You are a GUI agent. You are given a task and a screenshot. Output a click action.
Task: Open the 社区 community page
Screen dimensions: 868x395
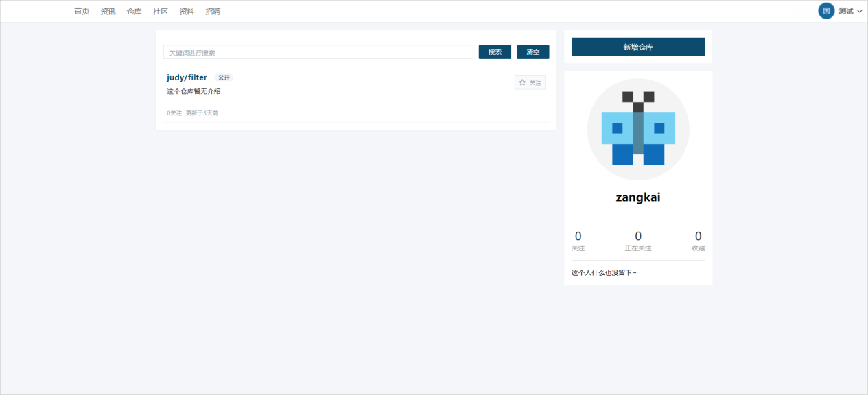coord(161,12)
